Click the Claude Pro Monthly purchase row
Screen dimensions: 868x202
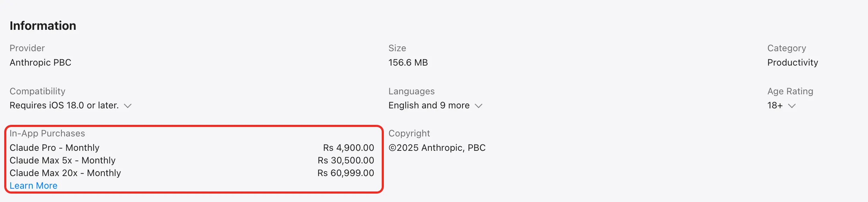point(54,148)
